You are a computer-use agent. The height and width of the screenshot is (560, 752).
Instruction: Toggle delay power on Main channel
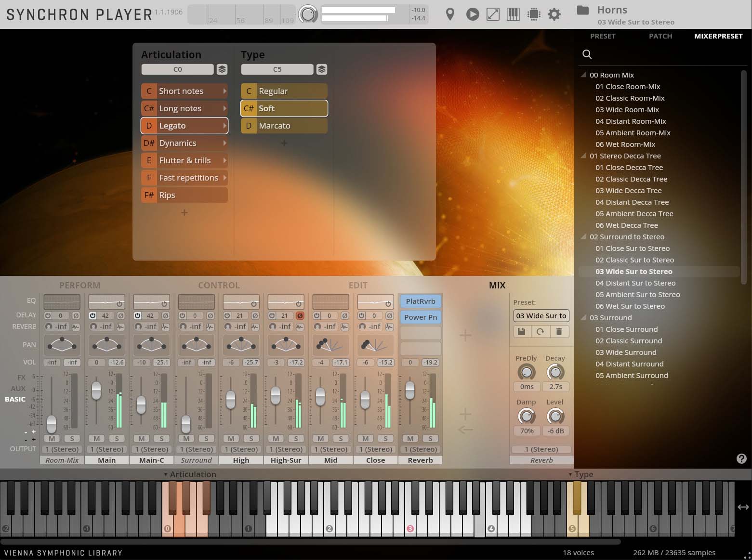tap(92, 316)
